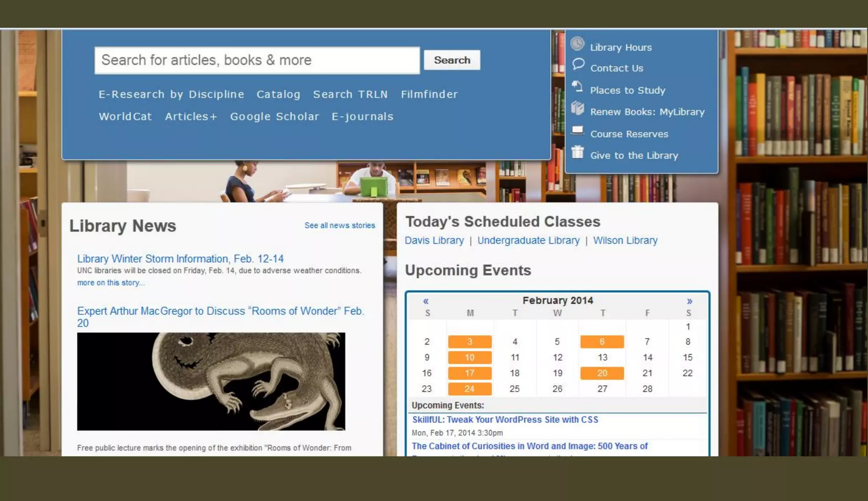
Task: Open SkillfUL Tweak Your WordPress event link
Action: [x=505, y=420]
